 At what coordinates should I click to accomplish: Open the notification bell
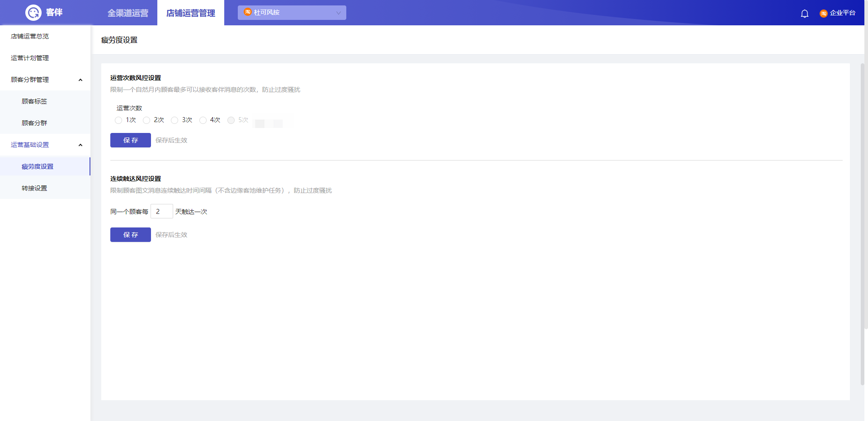tap(805, 14)
